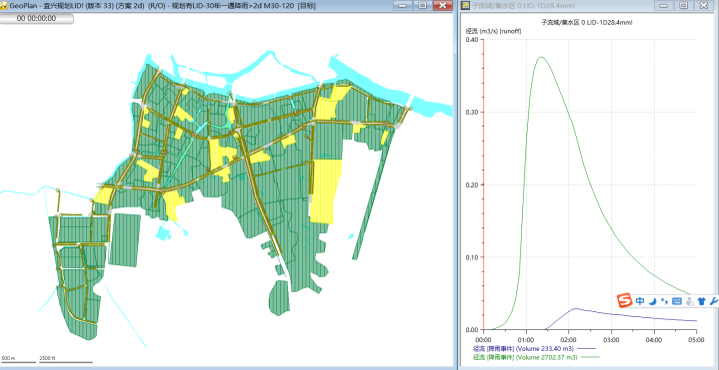Click the 00 00:00:00 time display

point(36,18)
